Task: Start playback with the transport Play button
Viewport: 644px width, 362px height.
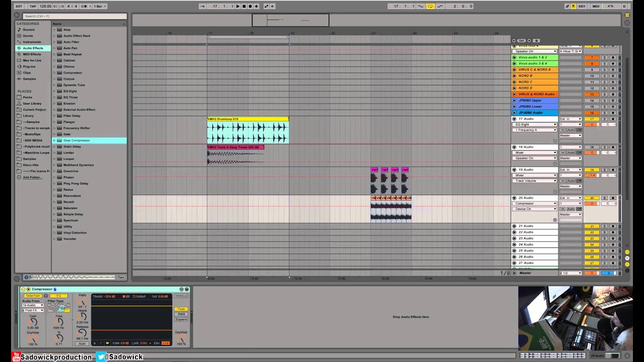Action: tap(238, 6)
